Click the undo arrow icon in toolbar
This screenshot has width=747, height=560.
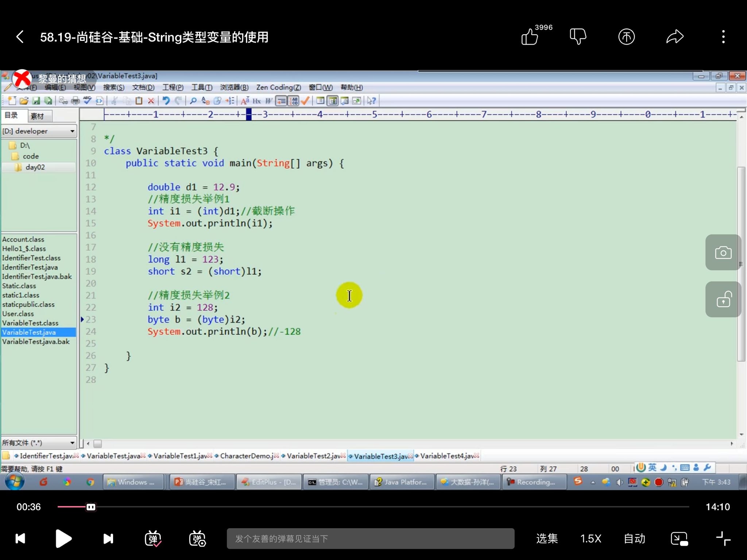166,101
